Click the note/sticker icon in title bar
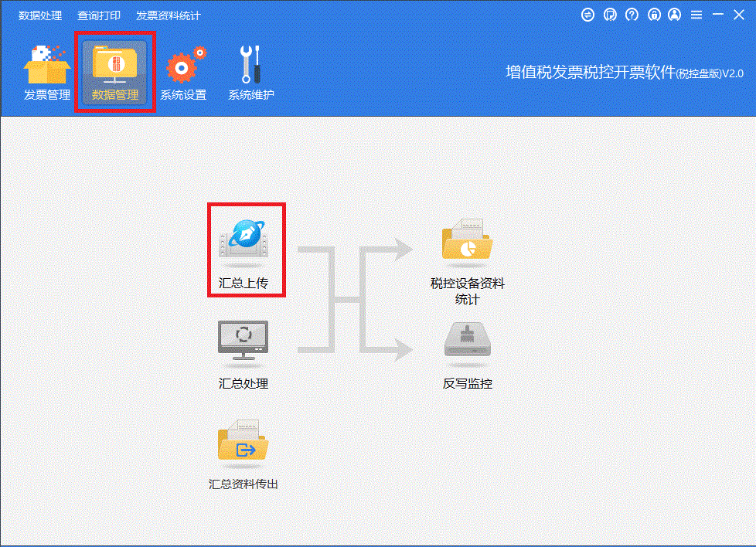 [610, 15]
